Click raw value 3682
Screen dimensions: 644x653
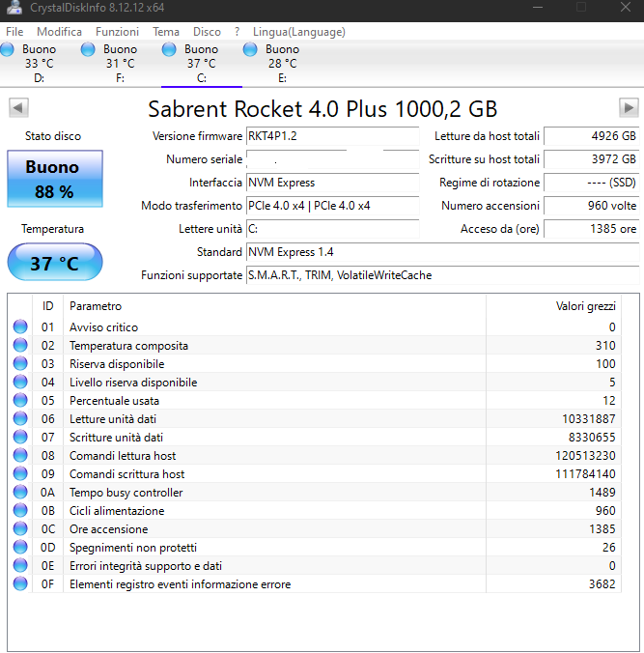pos(602,583)
